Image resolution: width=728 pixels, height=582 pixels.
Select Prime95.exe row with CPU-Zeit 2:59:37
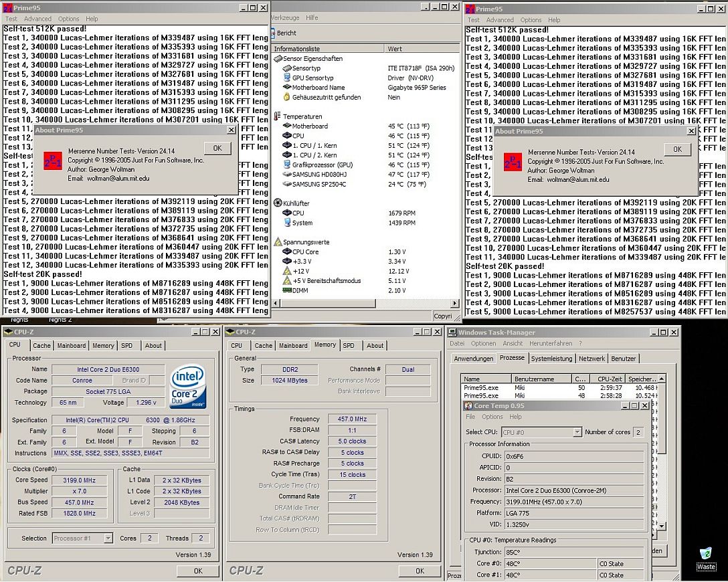559,387
